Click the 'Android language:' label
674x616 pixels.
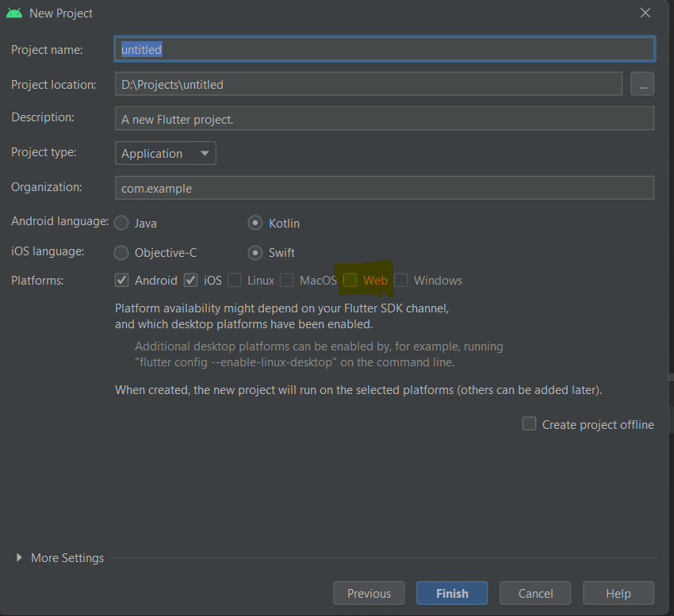59,221
